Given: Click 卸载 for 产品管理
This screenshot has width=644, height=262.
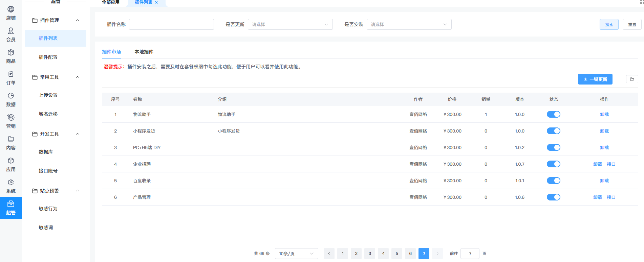Looking at the screenshot, I should tap(598, 197).
